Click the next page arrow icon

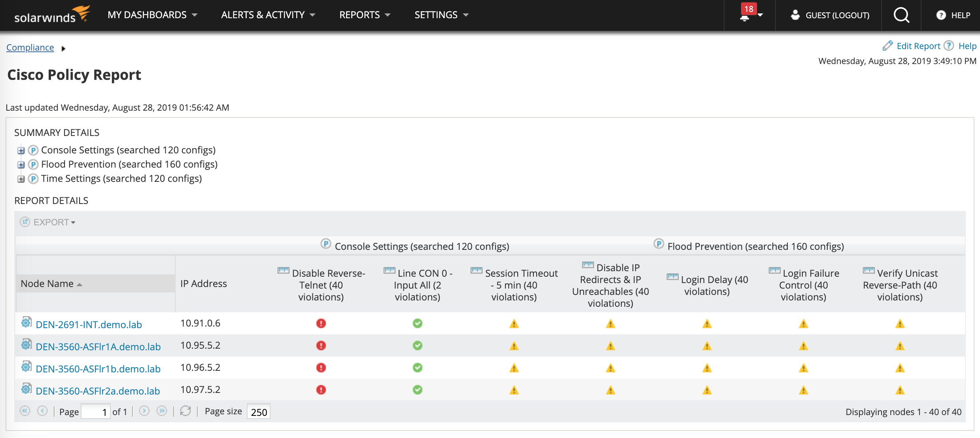144,411
